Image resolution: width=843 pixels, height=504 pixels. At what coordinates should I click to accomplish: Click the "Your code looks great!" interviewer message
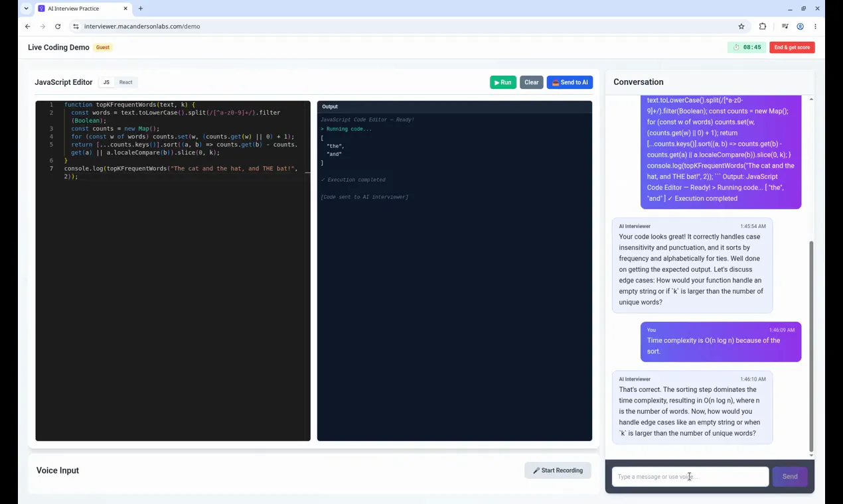pyautogui.click(x=692, y=265)
